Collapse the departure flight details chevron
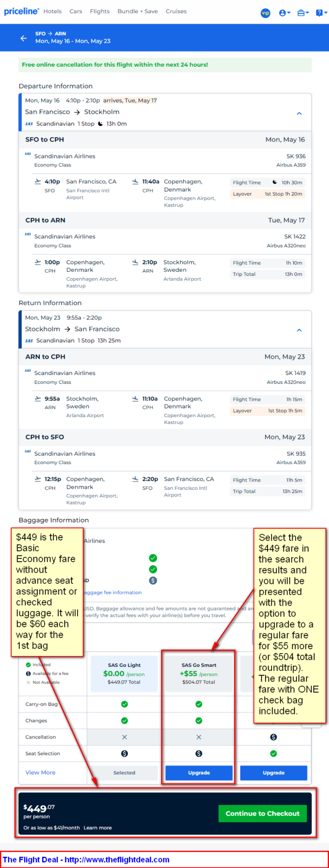This screenshot has height=868, width=329. click(x=299, y=113)
